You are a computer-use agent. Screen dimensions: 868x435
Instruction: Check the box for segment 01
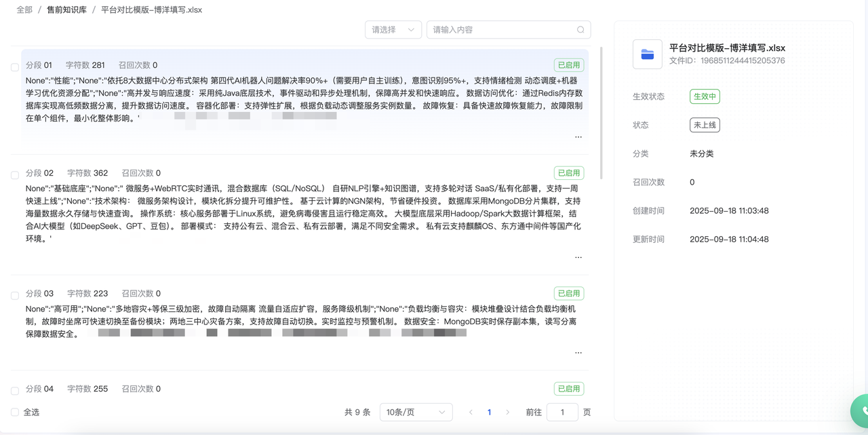15,67
